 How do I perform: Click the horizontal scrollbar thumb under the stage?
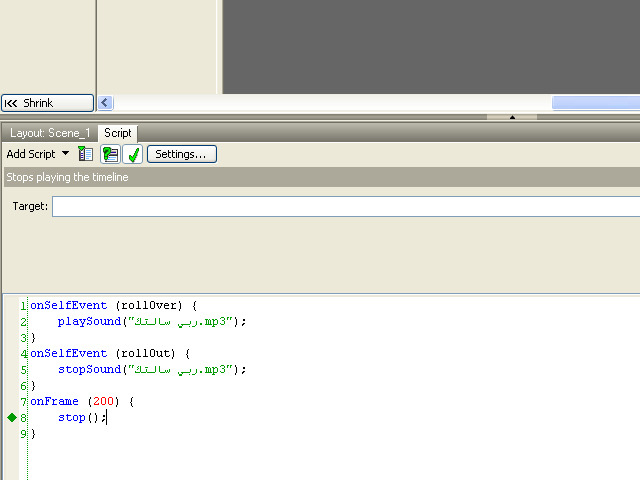click(x=595, y=103)
